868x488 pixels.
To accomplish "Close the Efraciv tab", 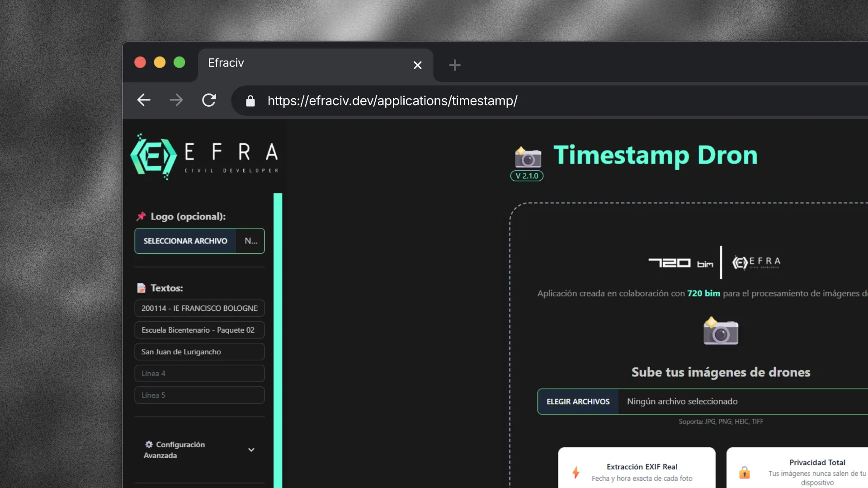I will 417,65.
